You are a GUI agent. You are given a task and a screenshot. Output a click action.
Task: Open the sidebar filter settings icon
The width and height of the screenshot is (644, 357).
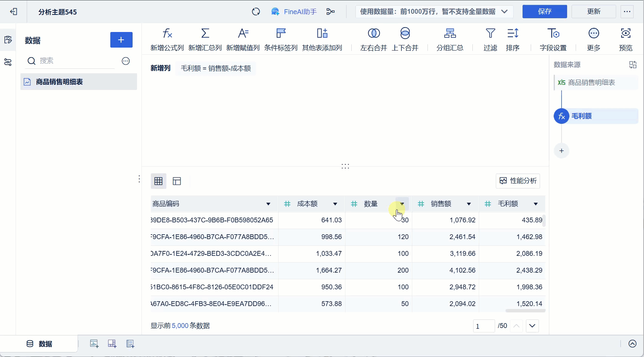point(8,62)
